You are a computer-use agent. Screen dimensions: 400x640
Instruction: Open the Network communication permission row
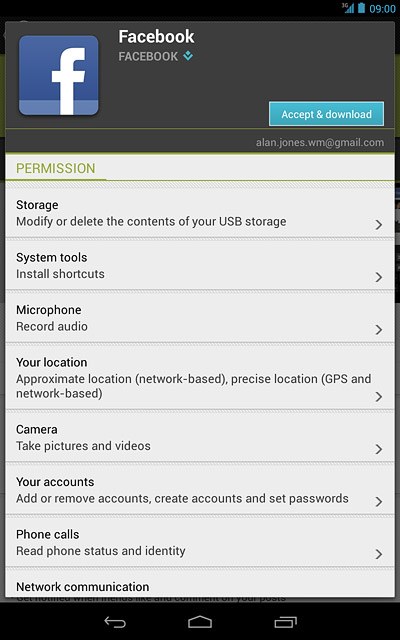click(x=200, y=584)
